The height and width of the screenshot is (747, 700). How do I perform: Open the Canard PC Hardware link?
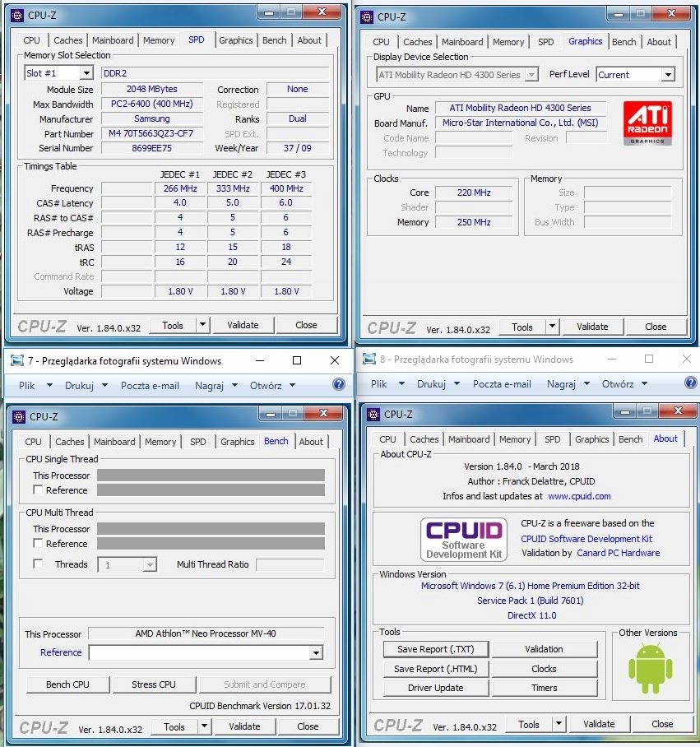[x=618, y=553]
